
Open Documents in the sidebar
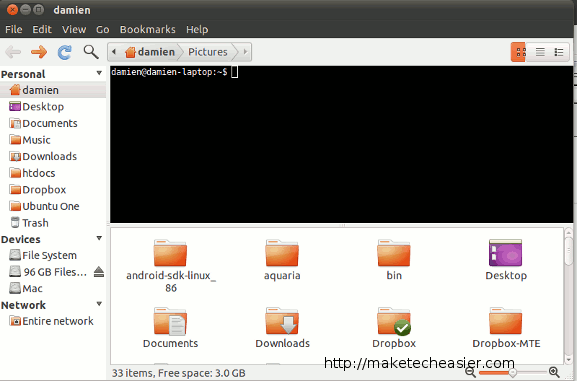coord(53,123)
